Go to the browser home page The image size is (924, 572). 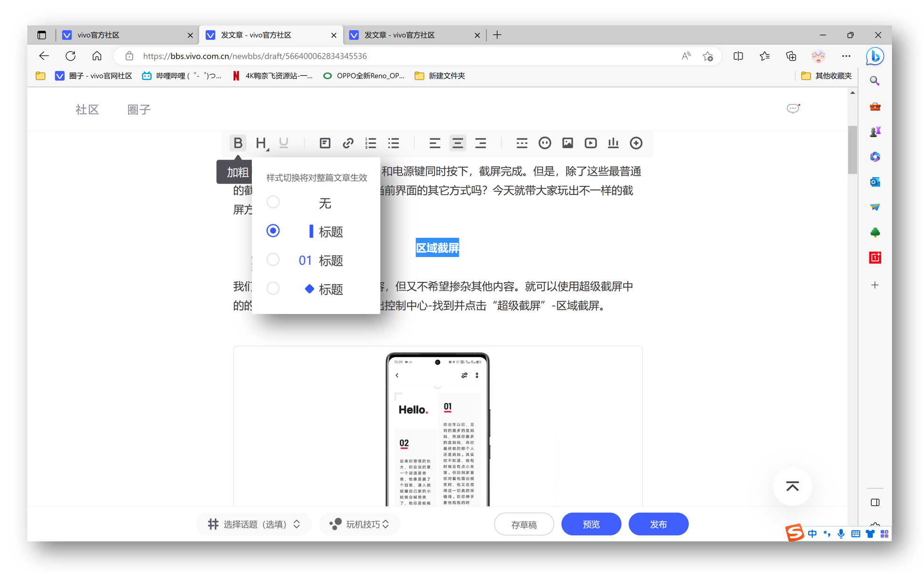point(97,56)
